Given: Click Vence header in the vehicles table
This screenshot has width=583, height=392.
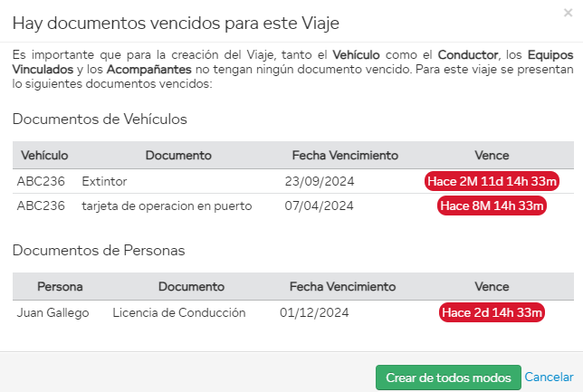Looking at the screenshot, I should 492,155.
